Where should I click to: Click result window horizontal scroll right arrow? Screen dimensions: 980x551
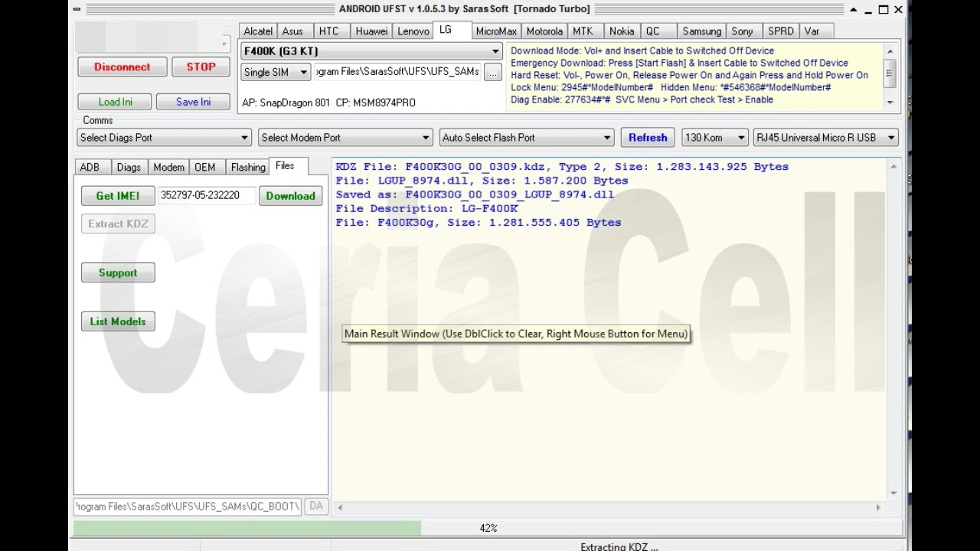click(879, 507)
